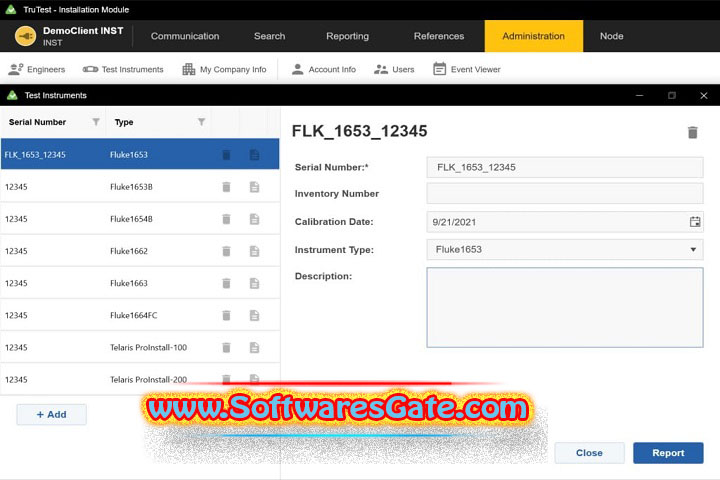Screen dimensions: 720x480
Task: Add a new test instrument
Action: [51, 414]
